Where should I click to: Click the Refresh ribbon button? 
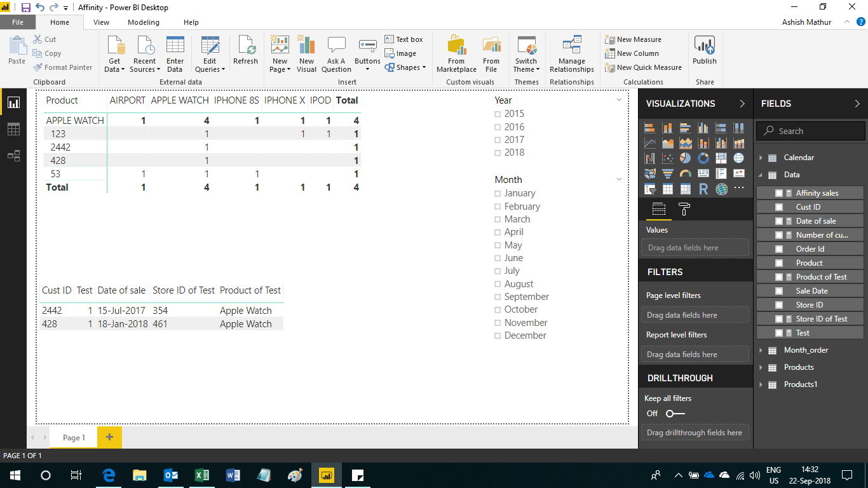click(245, 51)
